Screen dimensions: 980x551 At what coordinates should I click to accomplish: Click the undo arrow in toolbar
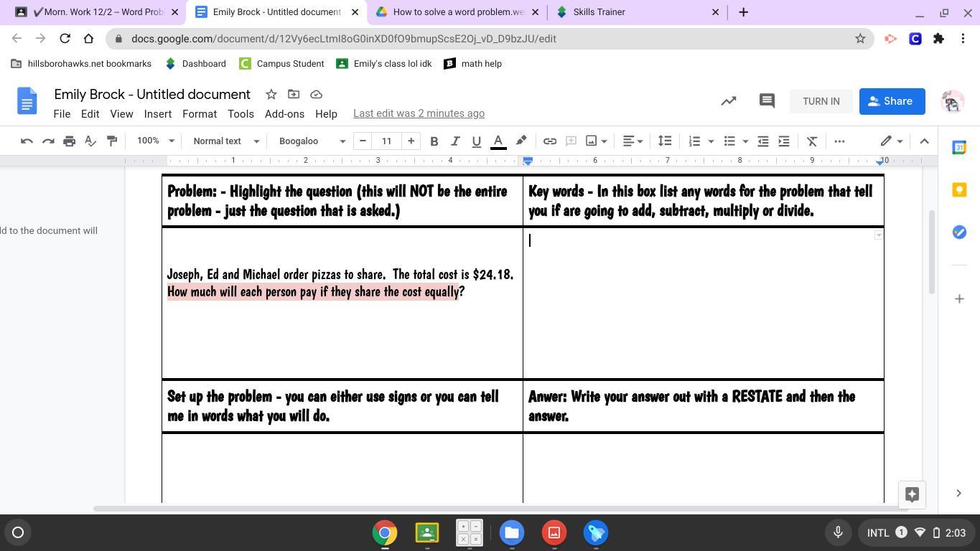27,141
